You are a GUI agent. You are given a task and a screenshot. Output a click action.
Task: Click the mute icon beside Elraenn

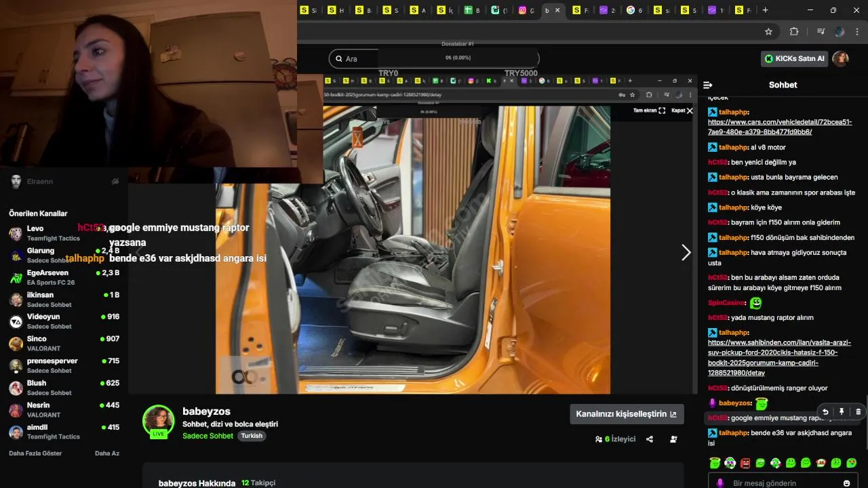pyautogui.click(x=115, y=182)
